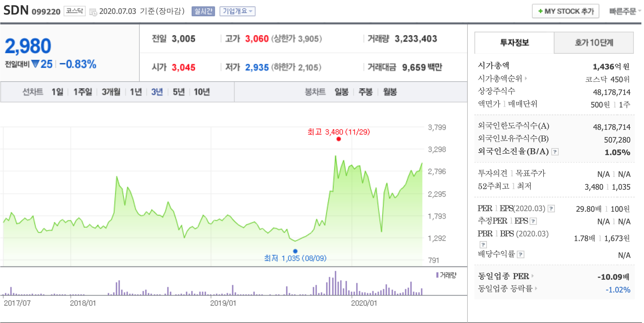
Task: Click the 거래대금 value 9,659 백만
Action: (x=422, y=67)
